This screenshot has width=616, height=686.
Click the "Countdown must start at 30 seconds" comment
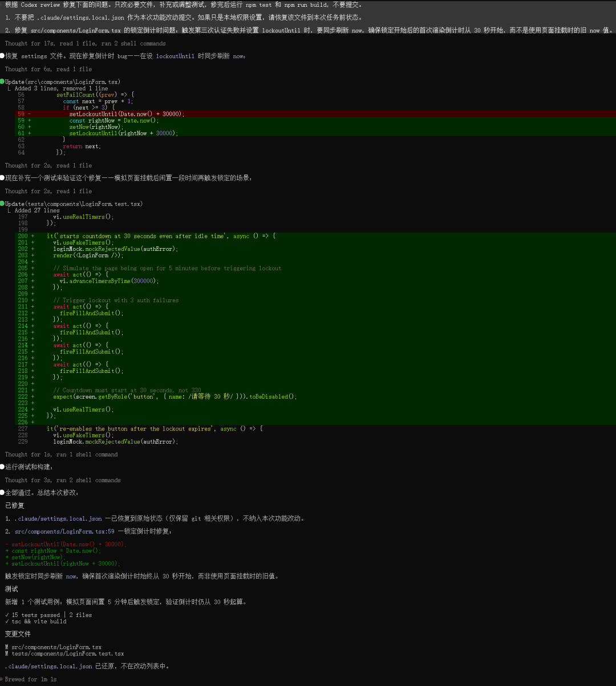(x=127, y=390)
